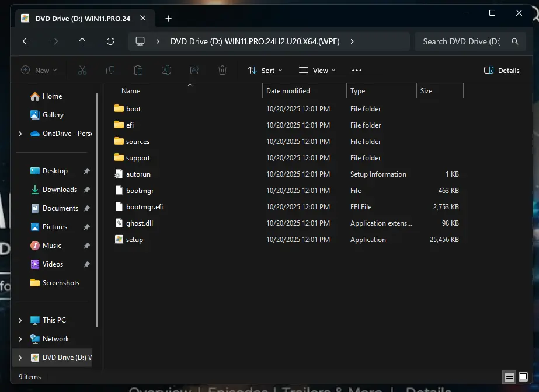Select the sources folder name
539x392 pixels.
coord(138,142)
